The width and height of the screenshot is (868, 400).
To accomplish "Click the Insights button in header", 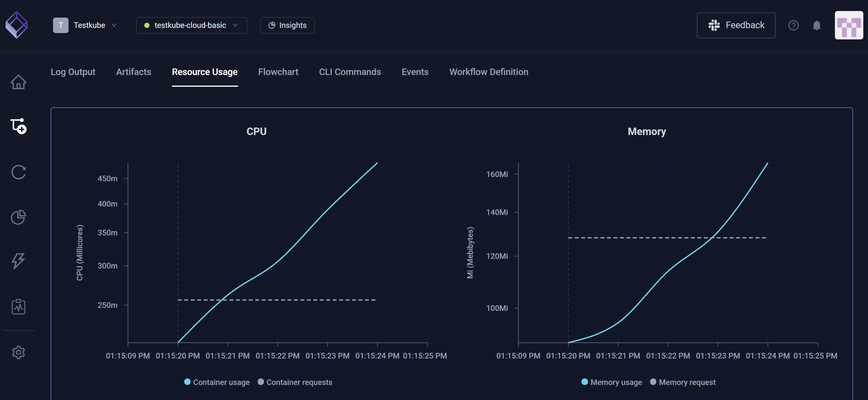I will pyautogui.click(x=287, y=25).
